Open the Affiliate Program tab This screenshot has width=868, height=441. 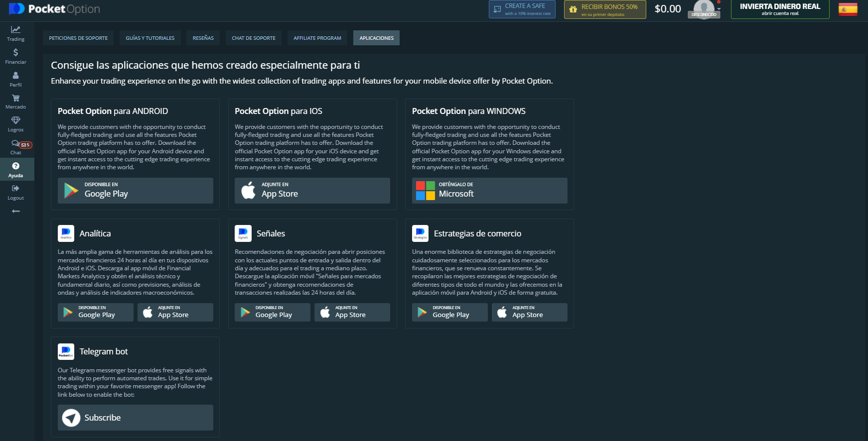317,38
